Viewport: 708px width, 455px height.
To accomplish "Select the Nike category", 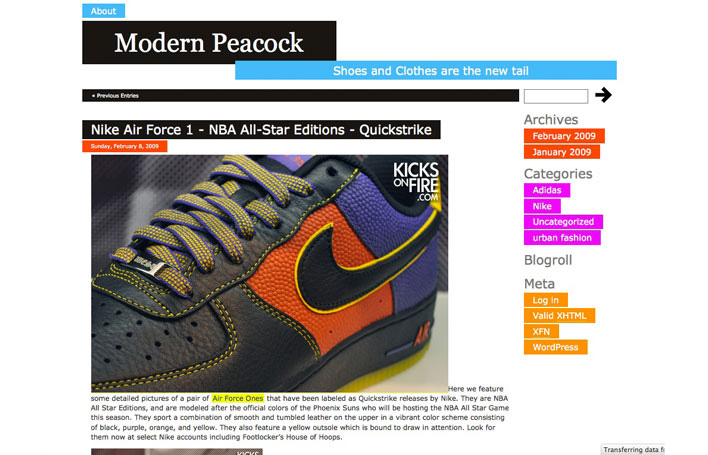I will tap(542, 206).
